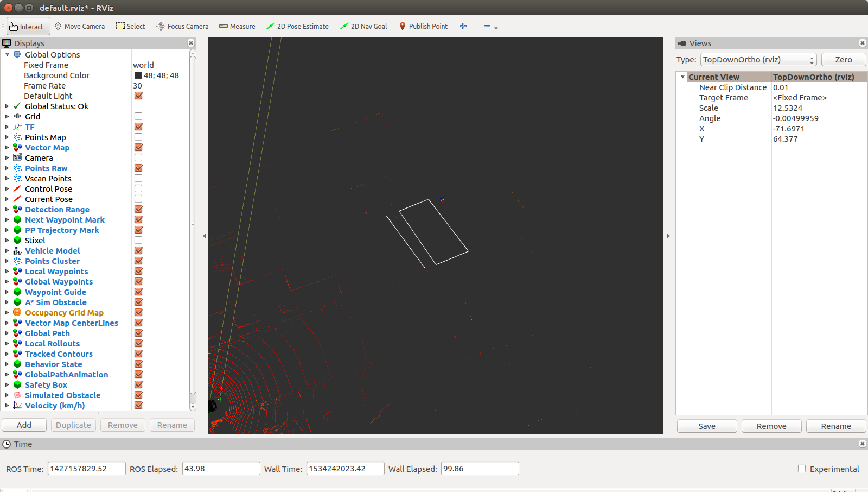Open the toolbar options dropdown arrow

pyautogui.click(x=496, y=27)
